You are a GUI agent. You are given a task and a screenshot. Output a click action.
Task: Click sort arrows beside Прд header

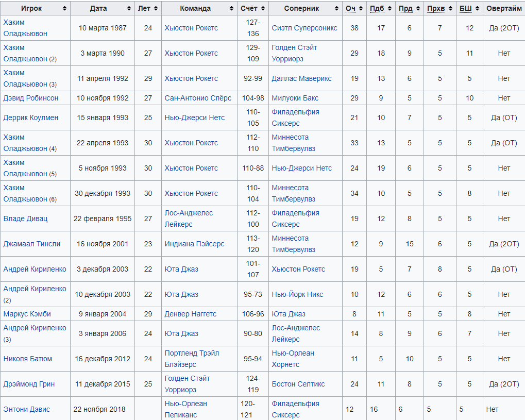418,9
